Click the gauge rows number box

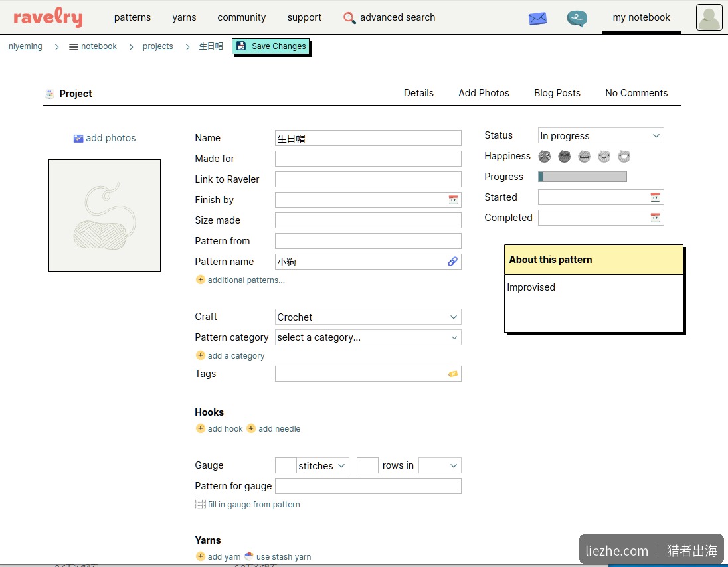coord(367,465)
